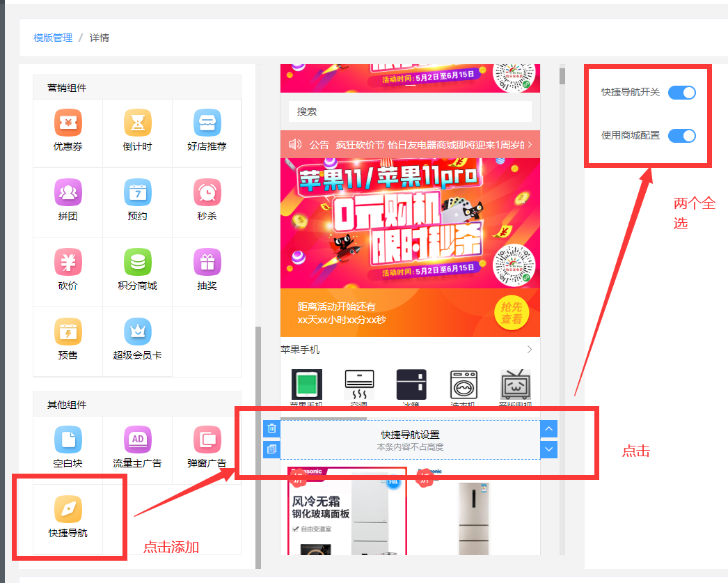Image resolution: width=728 pixels, height=583 pixels.
Task: Open the announcement bar right arrow
Action: coord(530,144)
